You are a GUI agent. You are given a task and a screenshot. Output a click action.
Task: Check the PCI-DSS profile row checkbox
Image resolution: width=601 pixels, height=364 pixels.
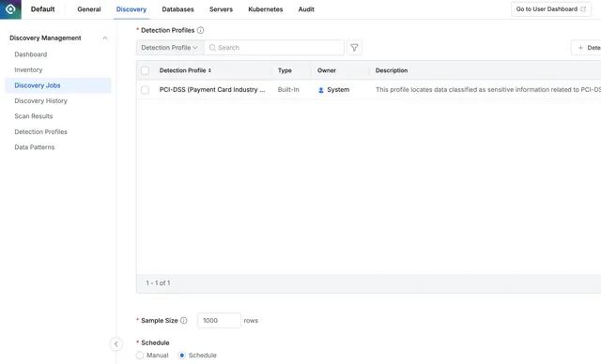click(145, 90)
